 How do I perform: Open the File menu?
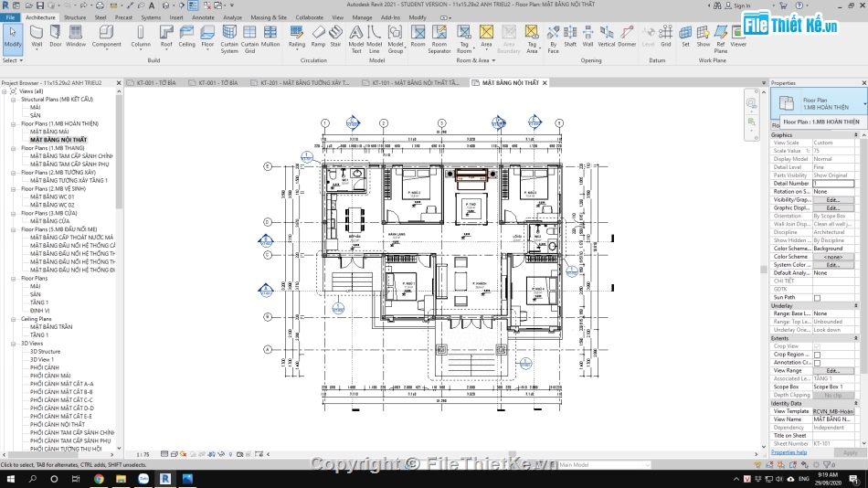[x=11, y=17]
